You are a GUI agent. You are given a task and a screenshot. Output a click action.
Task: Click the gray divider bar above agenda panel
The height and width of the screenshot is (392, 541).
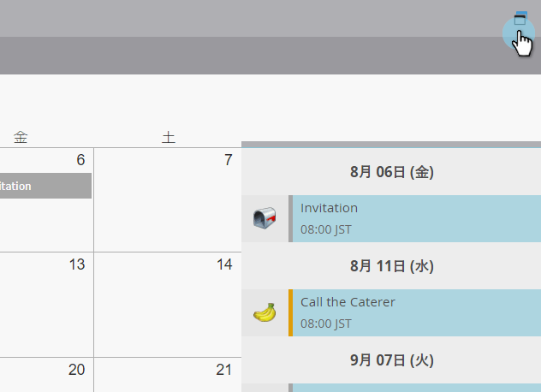pos(391,145)
